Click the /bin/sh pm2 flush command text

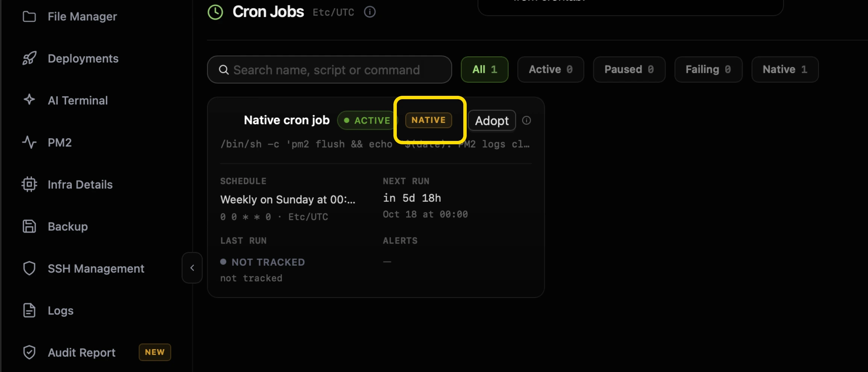(x=375, y=144)
